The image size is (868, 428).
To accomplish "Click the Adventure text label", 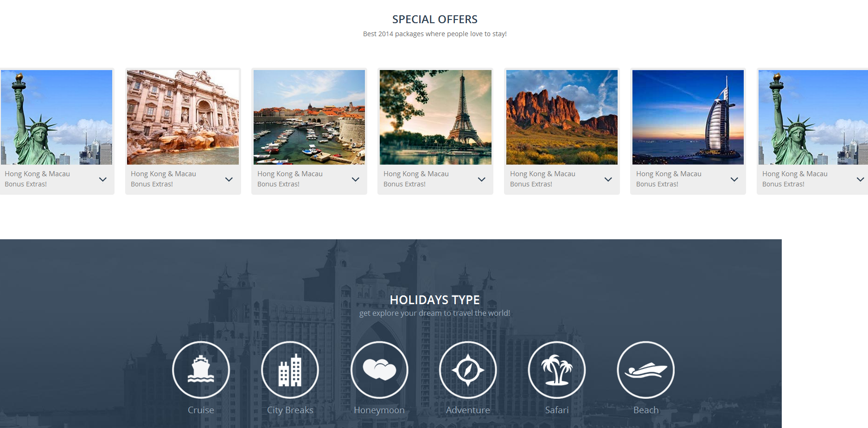I will pos(468,410).
